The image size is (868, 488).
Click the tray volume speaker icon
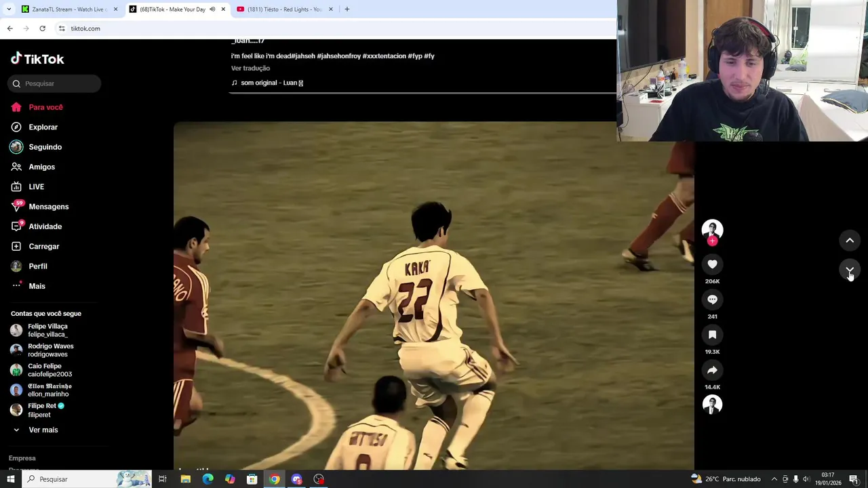pyautogui.click(x=806, y=479)
